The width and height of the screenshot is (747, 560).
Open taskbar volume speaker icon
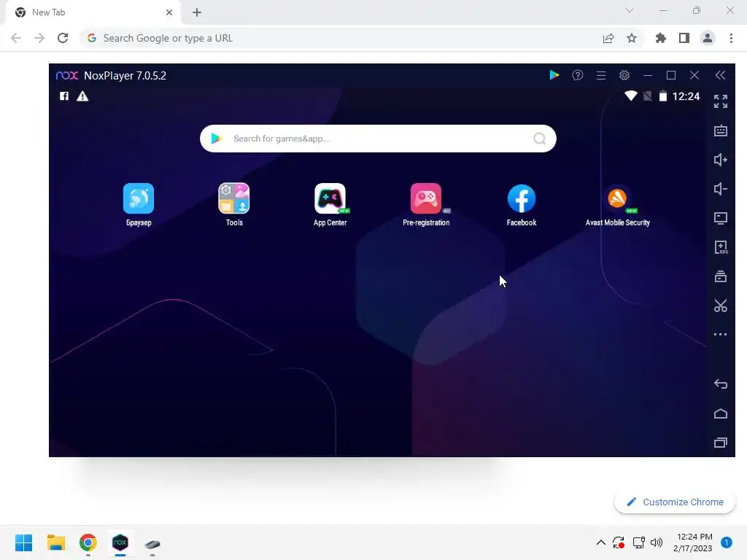657,542
